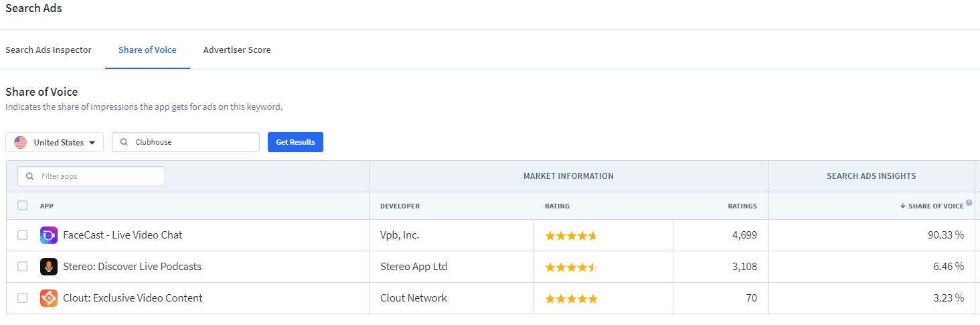The width and height of the screenshot is (980, 325).
Task: Click the Share of Voice help icon
Action: (x=969, y=202)
